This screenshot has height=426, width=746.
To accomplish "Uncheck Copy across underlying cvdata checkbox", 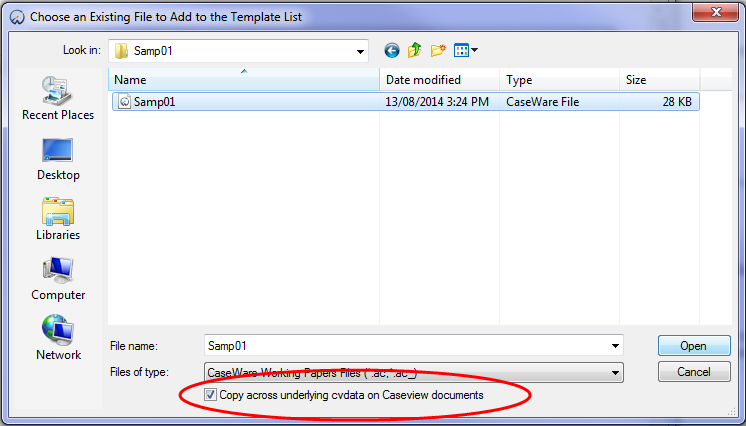I will [x=210, y=395].
